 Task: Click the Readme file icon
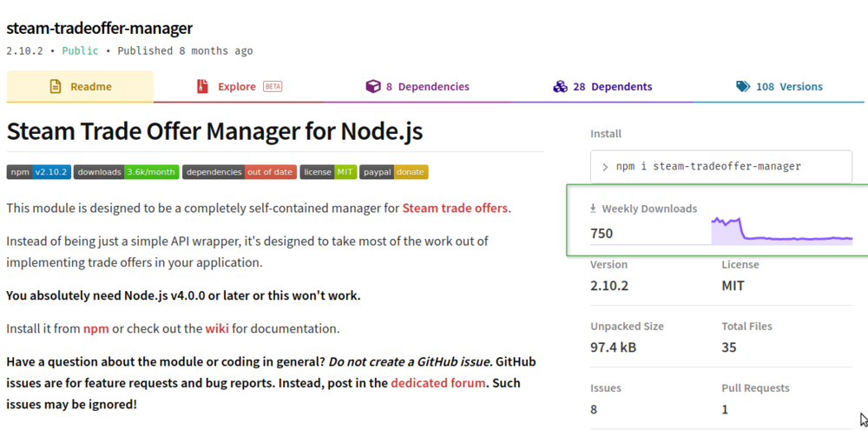click(x=56, y=87)
